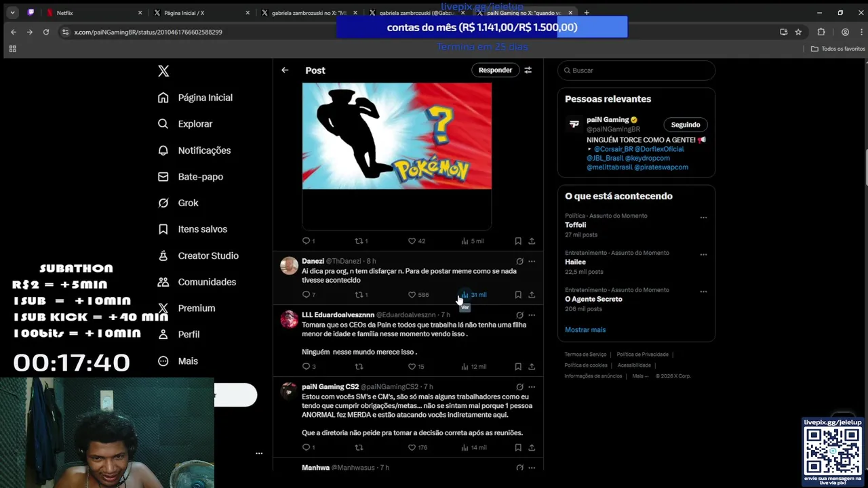The width and height of the screenshot is (868, 488).
Task: Open more options on Eduardoalvesznn's reply
Action: [x=532, y=315]
